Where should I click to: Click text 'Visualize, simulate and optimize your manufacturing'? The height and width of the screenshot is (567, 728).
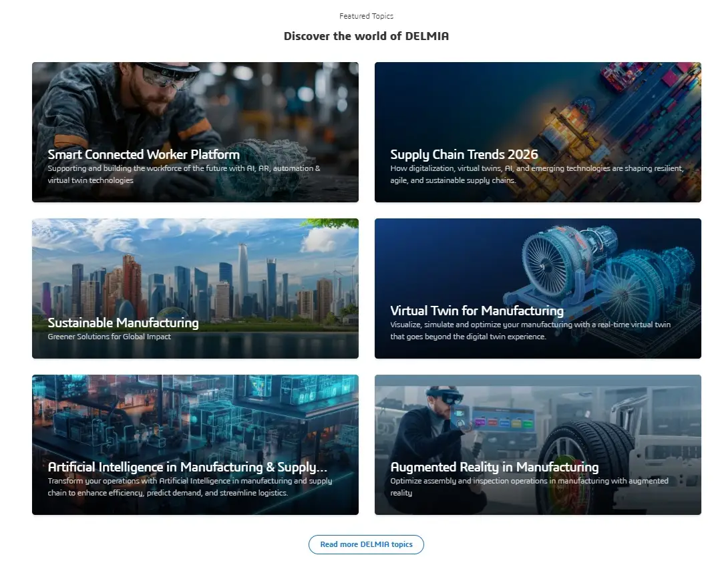click(x=481, y=324)
